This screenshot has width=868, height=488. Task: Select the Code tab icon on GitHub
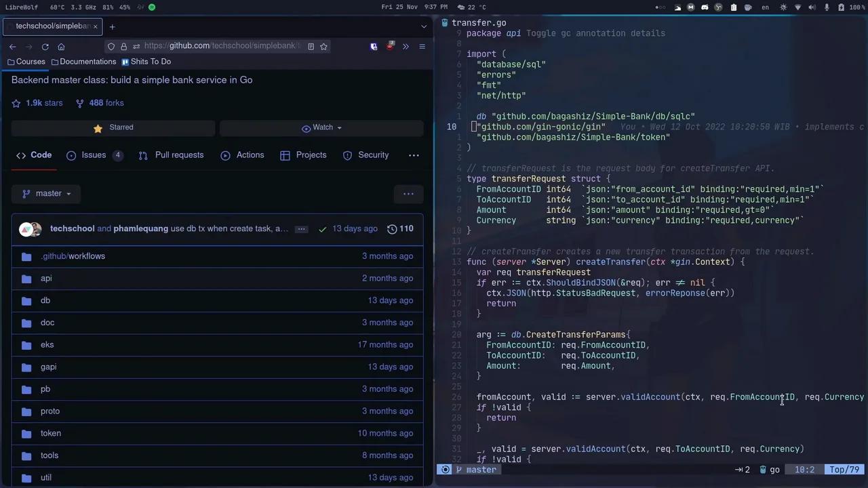[x=21, y=155]
